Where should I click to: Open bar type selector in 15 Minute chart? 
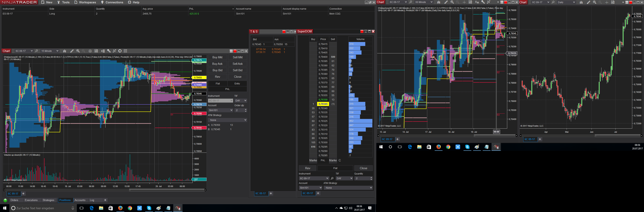click(64, 51)
